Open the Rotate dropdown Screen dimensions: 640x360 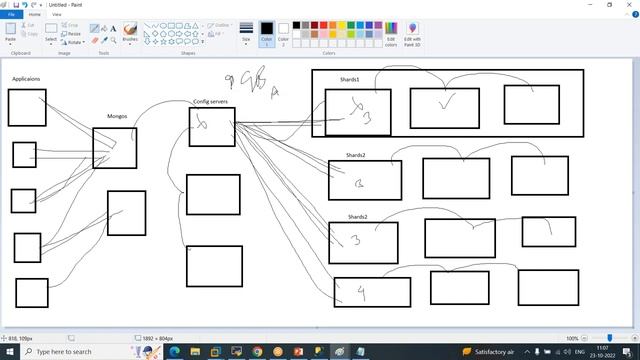73,42
